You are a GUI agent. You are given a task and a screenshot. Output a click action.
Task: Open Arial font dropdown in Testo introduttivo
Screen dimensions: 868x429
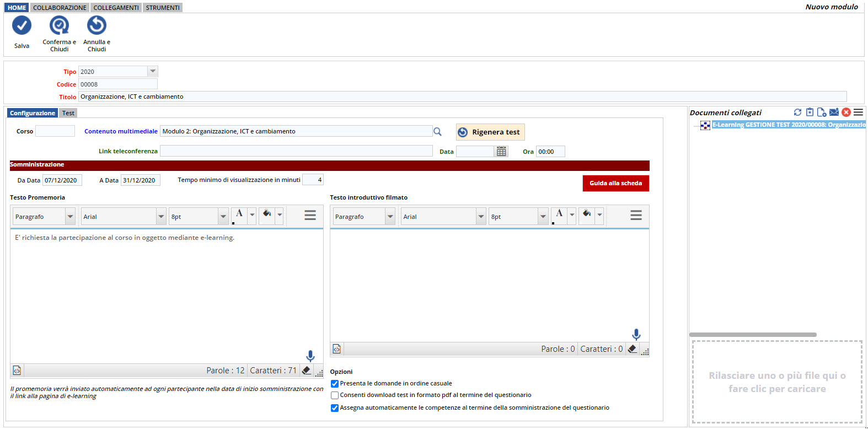(481, 217)
